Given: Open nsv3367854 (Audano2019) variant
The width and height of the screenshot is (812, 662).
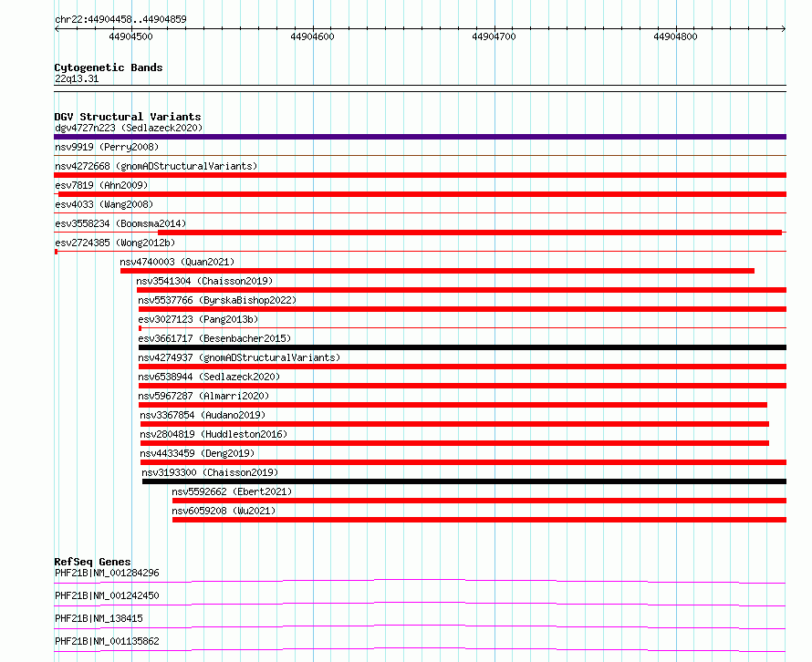Looking at the screenshot, I should [203, 415].
